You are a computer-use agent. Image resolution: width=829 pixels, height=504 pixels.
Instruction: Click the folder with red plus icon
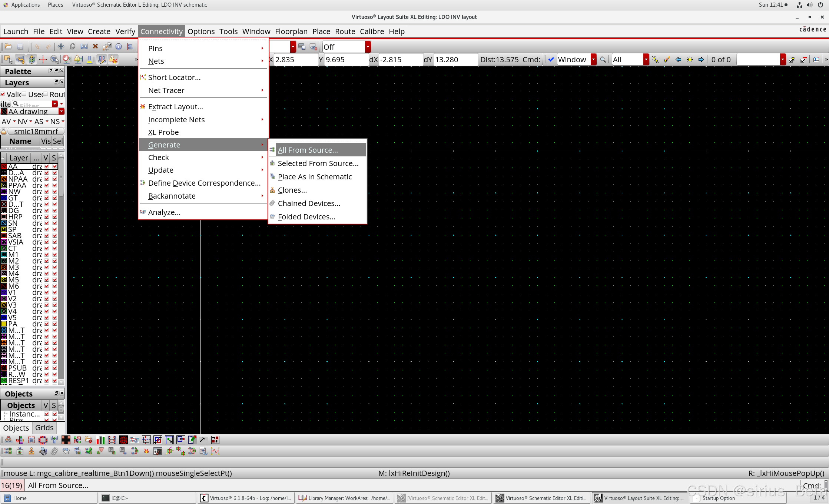point(89,440)
